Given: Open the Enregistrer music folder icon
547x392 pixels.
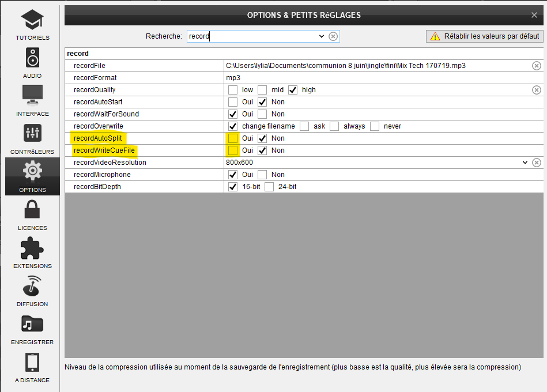Looking at the screenshot, I should point(32,324).
